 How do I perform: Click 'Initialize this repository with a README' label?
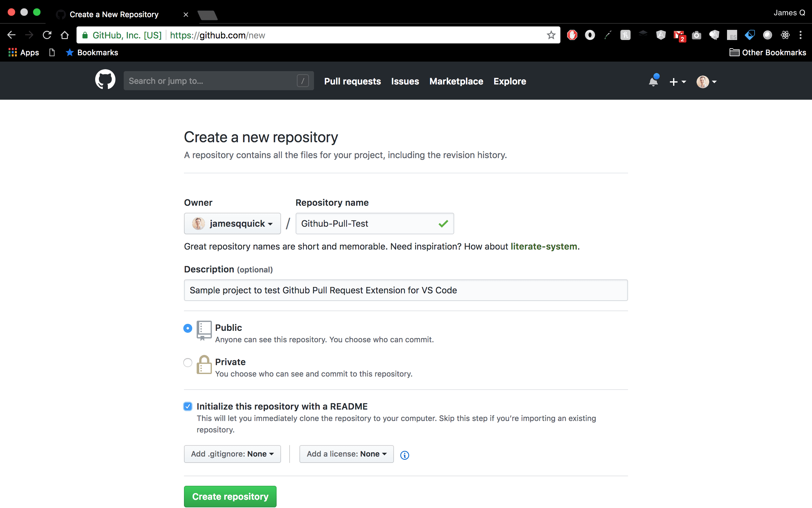point(282,406)
